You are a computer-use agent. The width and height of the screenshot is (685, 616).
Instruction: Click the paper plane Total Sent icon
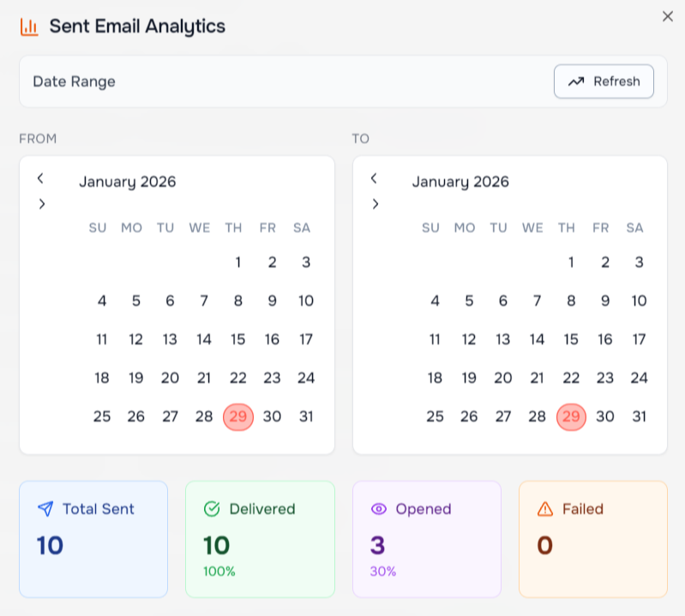coord(45,509)
